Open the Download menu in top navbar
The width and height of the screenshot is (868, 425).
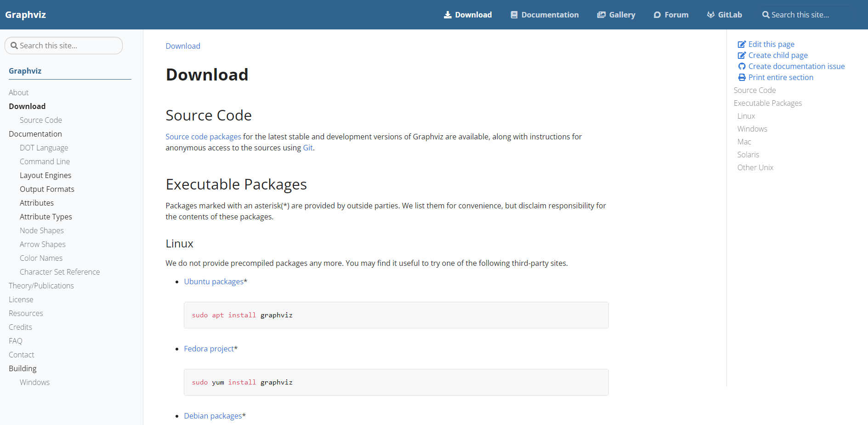(x=468, y=15)
